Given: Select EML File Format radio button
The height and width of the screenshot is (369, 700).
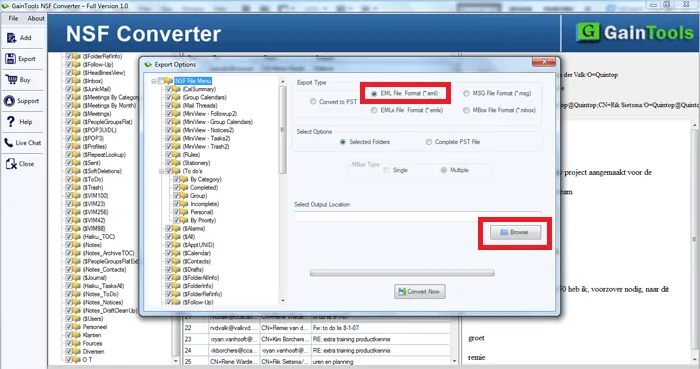Looking at the screenshot, I should [374, 93].
